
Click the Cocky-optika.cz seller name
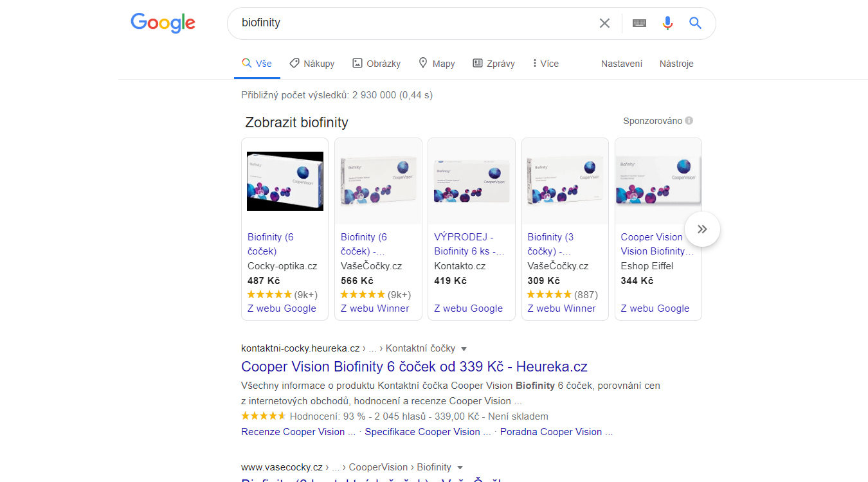pyautogui.click(x=282, y=266)
